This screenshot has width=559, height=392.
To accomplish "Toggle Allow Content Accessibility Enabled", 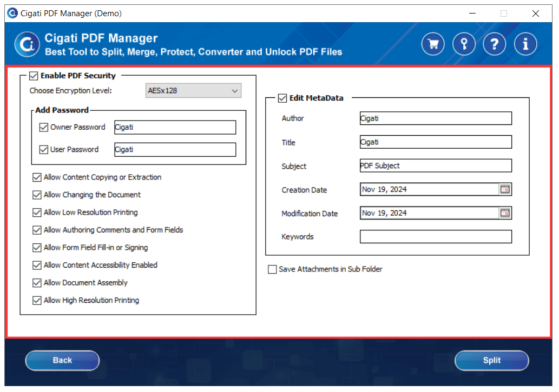I will 37,265.
